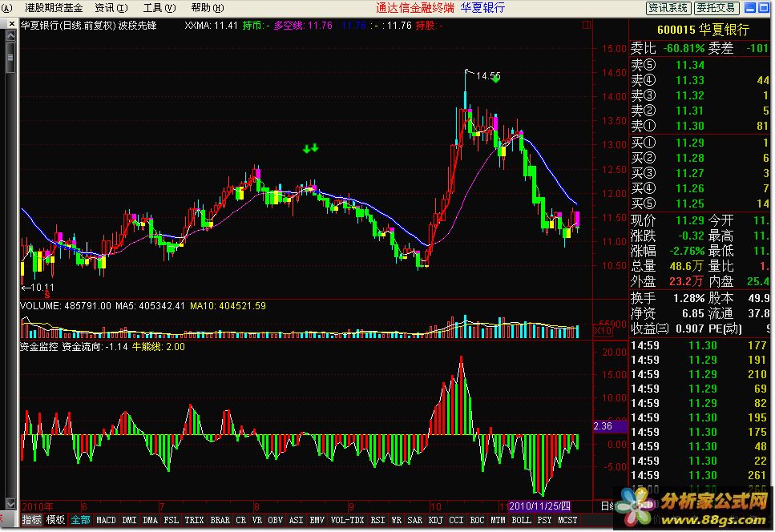Select the PSY indicator tab

544,520
